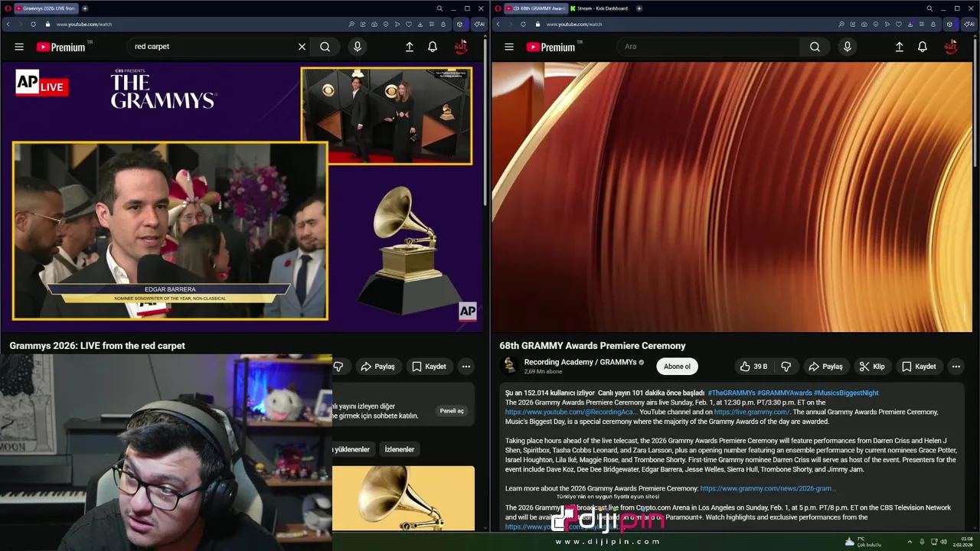The height and width of the screenshot is (551, 980).
Task: Open account avatar menu in right window
Action: [951, 47]
